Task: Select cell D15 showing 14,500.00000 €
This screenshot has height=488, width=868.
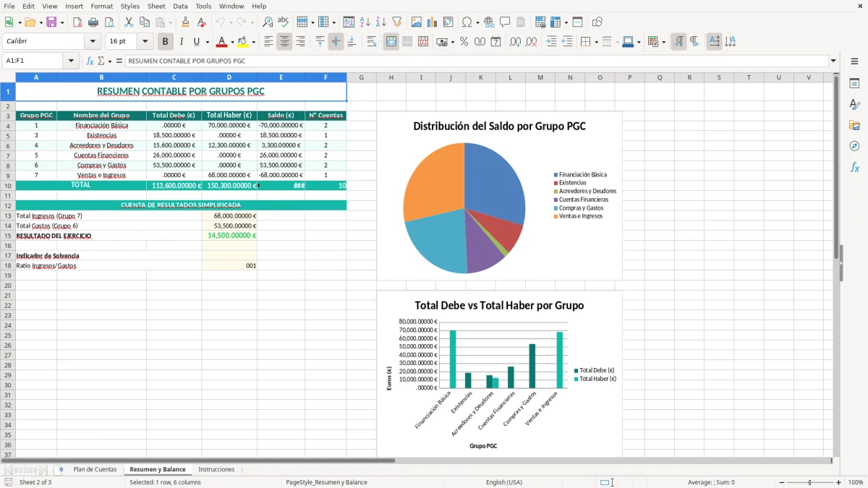Action: (229, 236)
